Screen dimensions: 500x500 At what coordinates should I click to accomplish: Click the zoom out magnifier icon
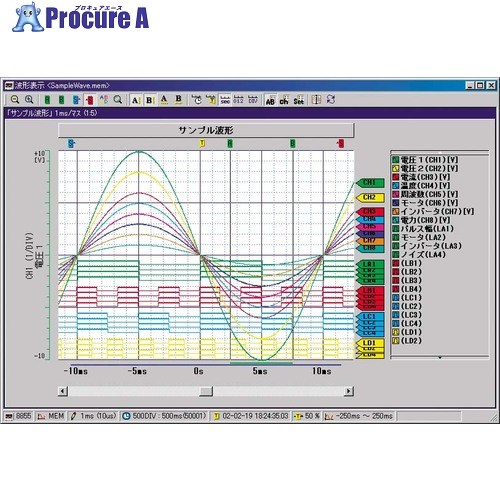15,99
